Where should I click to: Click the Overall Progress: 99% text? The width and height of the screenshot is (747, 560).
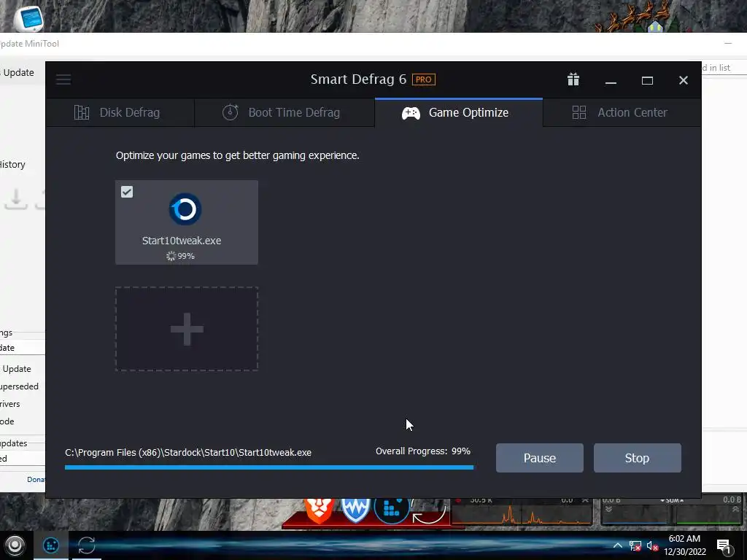tap(422, 451)
